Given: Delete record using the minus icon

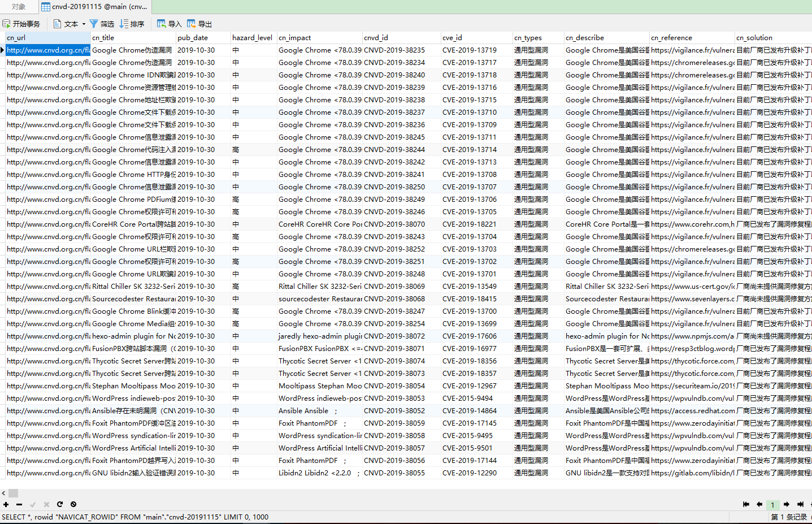Looking at the screenshot, I should tap(19, 504).
